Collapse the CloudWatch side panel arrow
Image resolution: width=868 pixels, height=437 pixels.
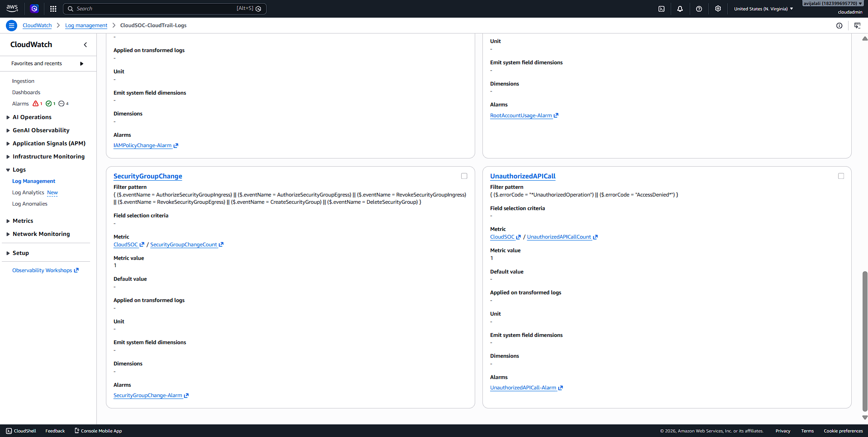(x=85, y=44)
